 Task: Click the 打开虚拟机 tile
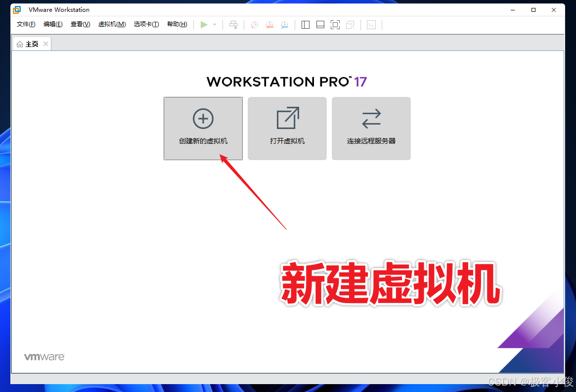(287, 129)
